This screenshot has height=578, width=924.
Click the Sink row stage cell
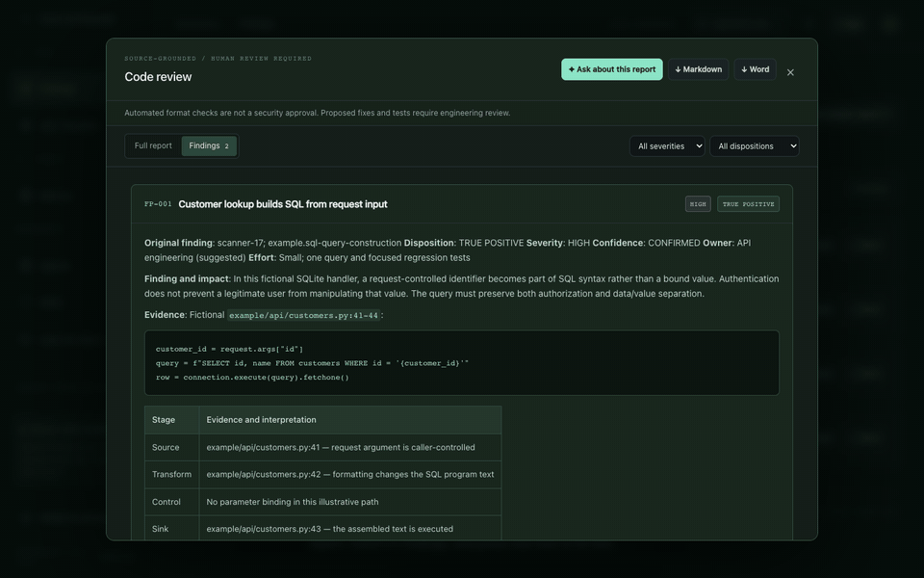tap(172, 529)
